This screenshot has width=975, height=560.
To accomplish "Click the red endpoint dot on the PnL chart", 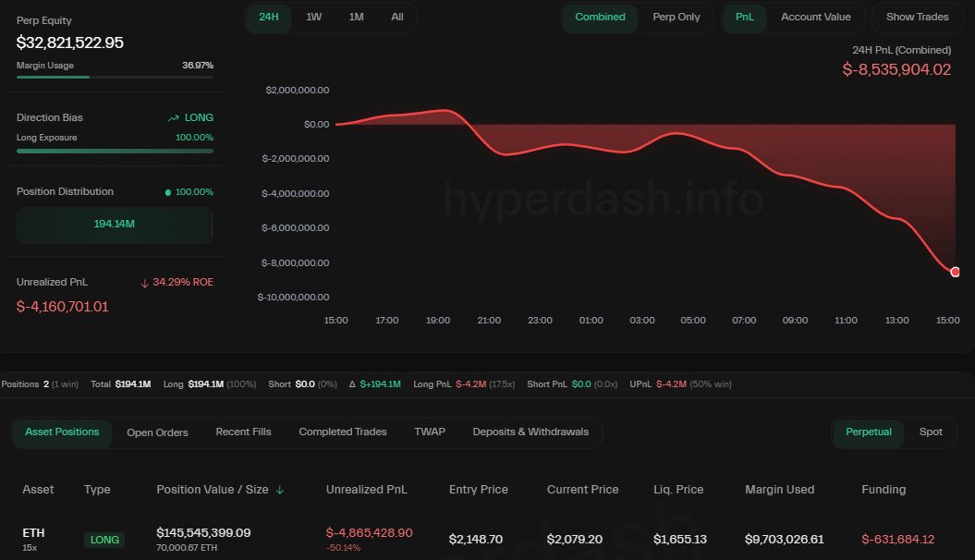I will [955, 272].
